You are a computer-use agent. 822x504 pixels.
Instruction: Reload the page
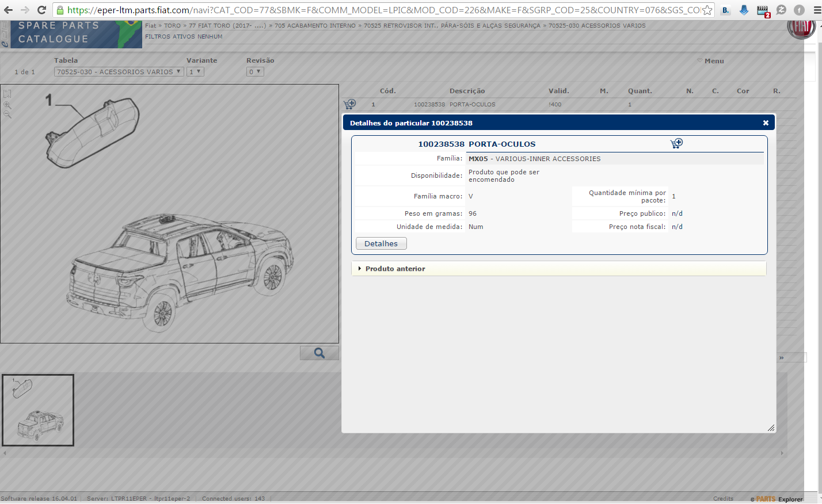click(x=41, y=10)
